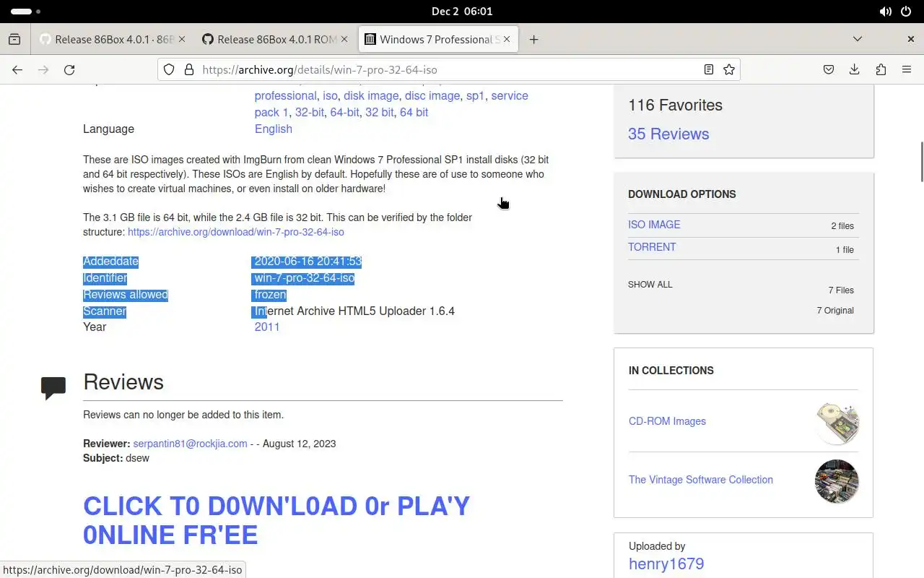This screenshot has width=924, height=578.
Task: Open Firefox View icon in tab bar
Action: pyautogui.click(x=14, y=39)
